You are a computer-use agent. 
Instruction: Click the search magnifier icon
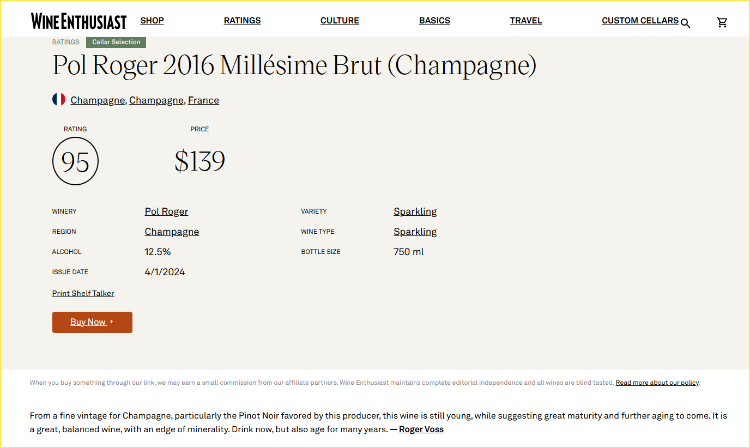685,22
